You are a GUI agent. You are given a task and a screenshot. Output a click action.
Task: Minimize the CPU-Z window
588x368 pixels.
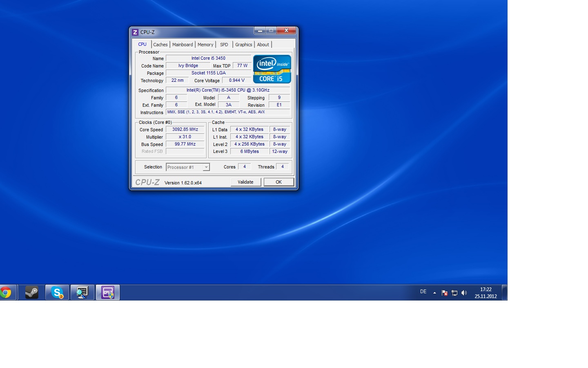click(260, 31)
